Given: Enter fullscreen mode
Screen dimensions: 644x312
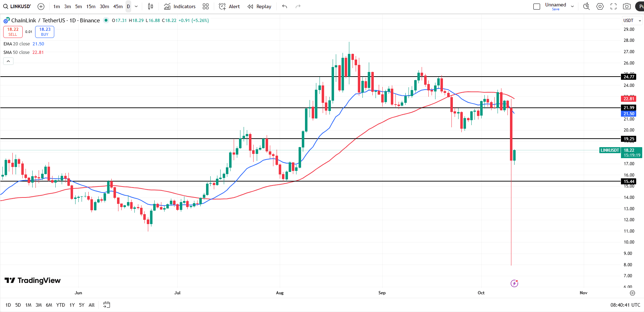Looking at the screenshot, I should pos(614,6).
